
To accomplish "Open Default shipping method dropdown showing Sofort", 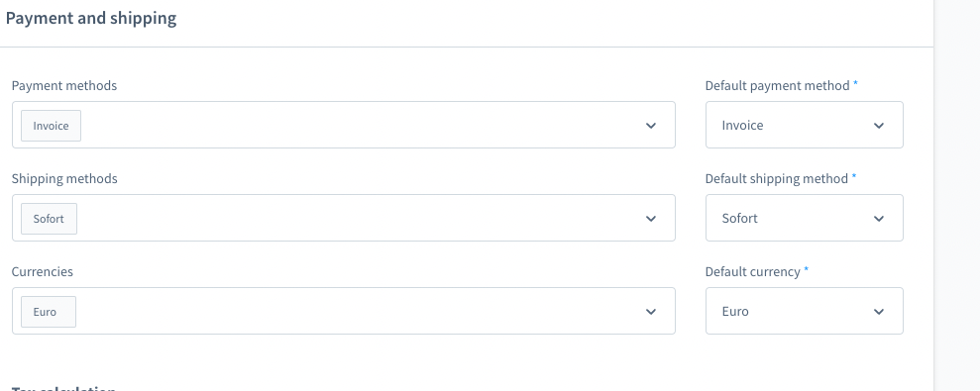I will pos(805,218).
